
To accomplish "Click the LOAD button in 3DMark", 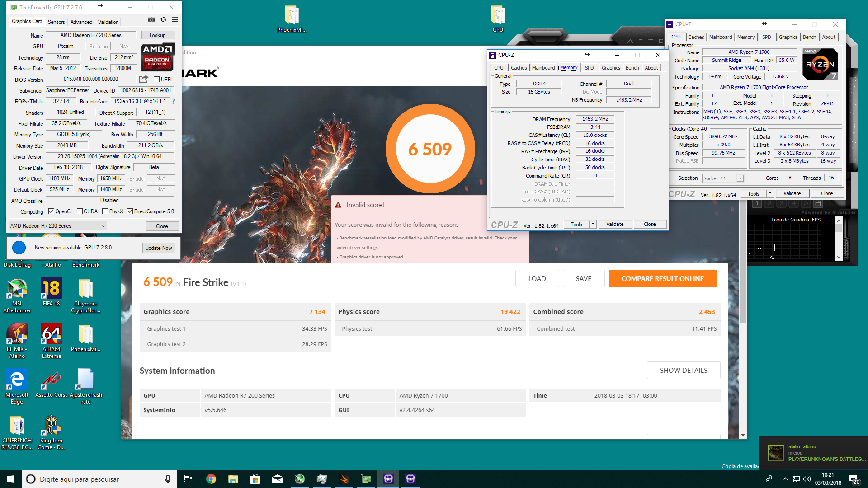I will 537,278.
